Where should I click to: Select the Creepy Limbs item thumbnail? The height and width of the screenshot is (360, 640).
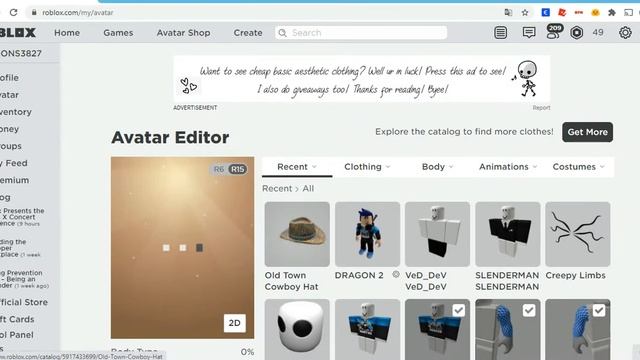click(x=578, y=234)
